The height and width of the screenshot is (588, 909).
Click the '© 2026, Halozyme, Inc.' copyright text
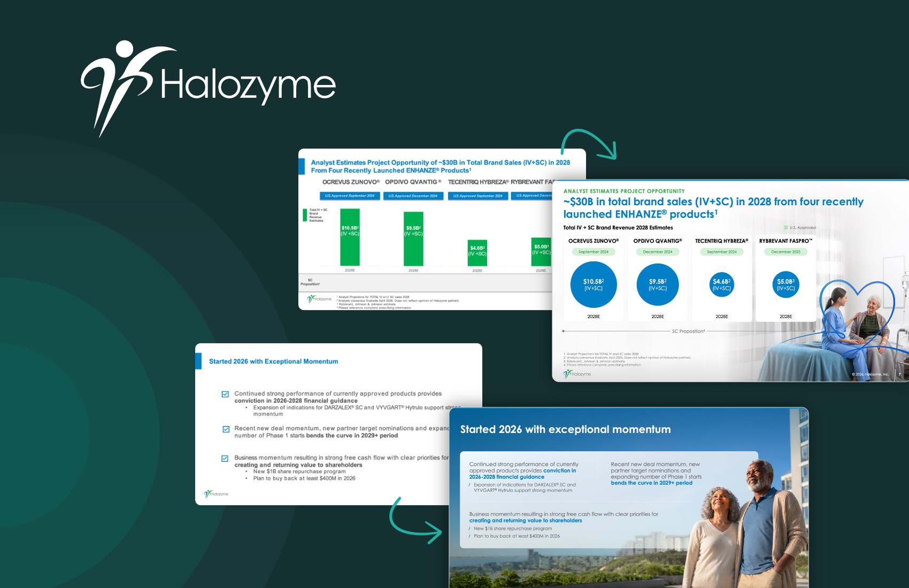click(x=870, y=374)
